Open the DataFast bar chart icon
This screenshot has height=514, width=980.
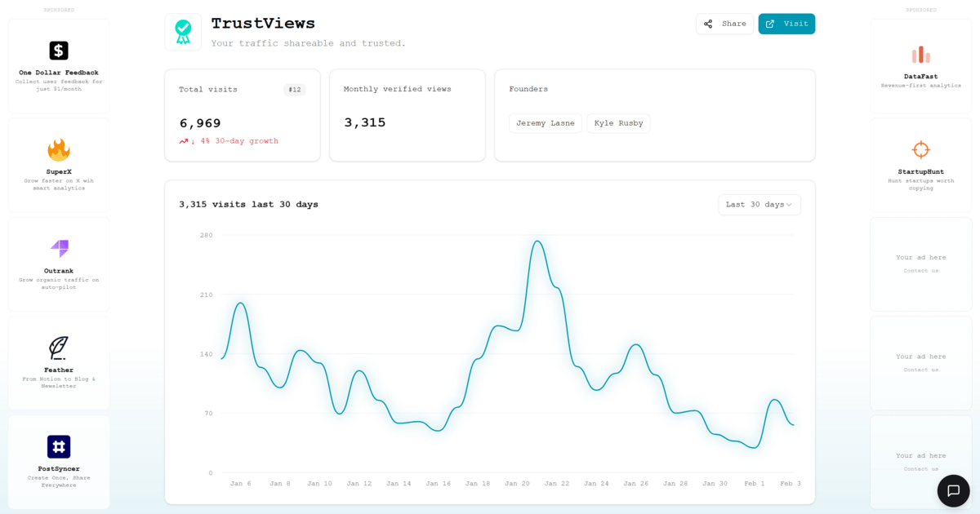[x=921, y=55]
